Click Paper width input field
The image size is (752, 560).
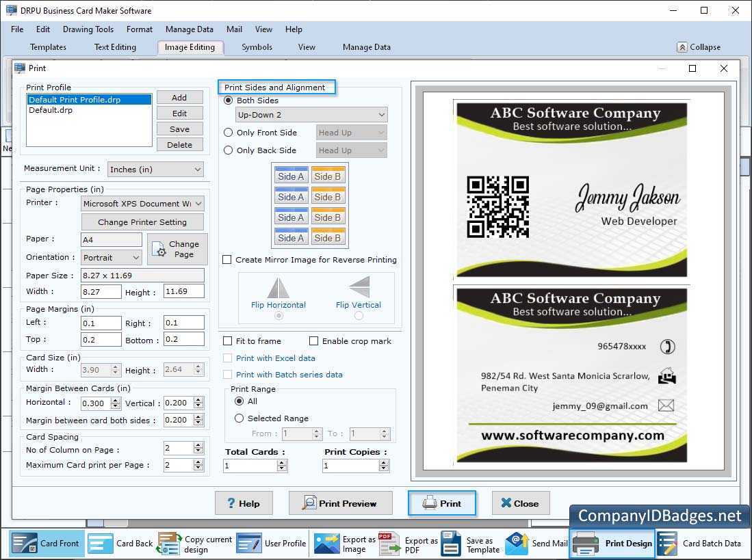point(101,291)
